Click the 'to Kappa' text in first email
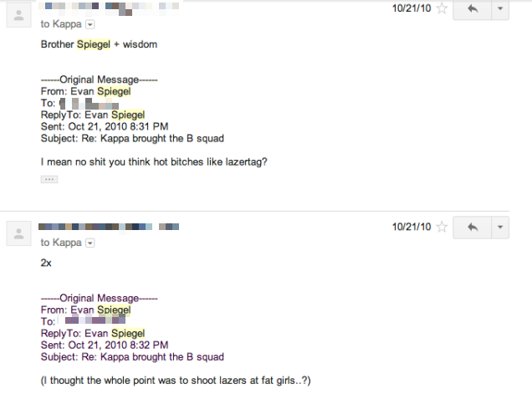This screenshot has height=394, width=532. click(x=61, y=24)
